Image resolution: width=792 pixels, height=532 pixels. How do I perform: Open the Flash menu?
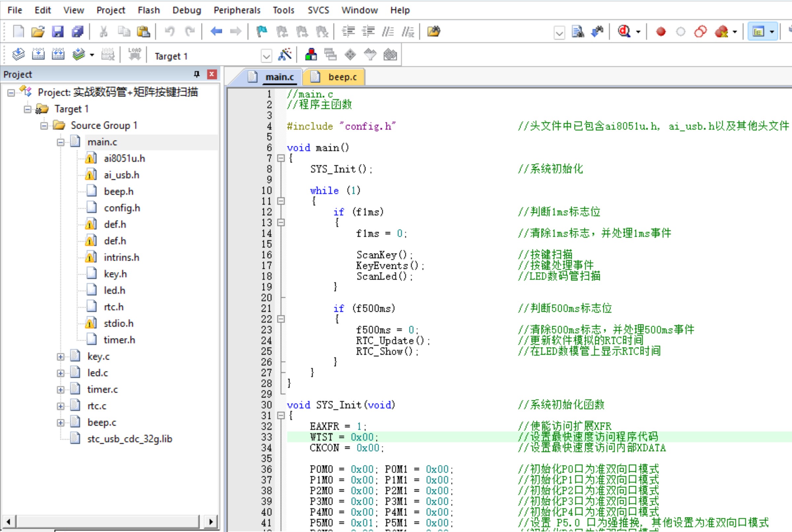149,10
